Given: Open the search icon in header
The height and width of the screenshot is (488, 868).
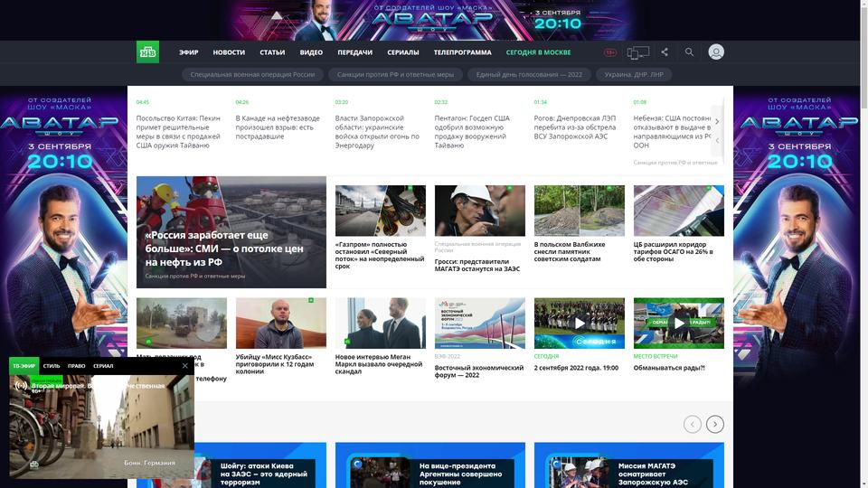Looking at the screenshot, I should click(689, 52).
